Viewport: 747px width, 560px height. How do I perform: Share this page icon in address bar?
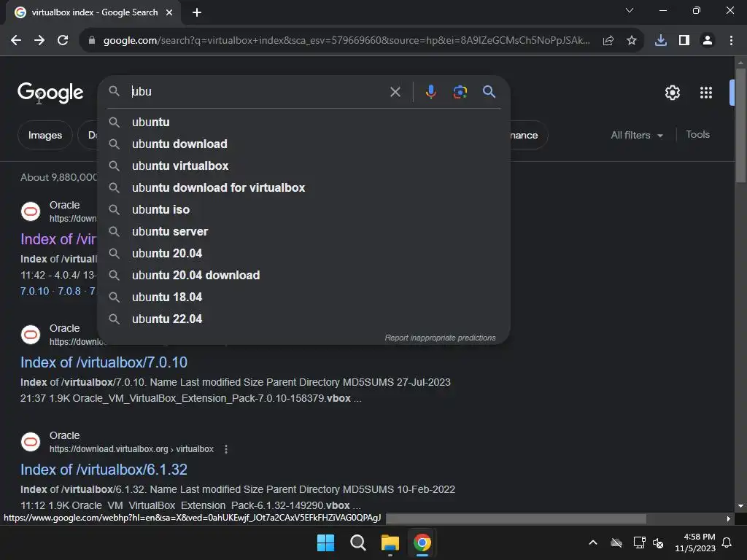point(608,41)
